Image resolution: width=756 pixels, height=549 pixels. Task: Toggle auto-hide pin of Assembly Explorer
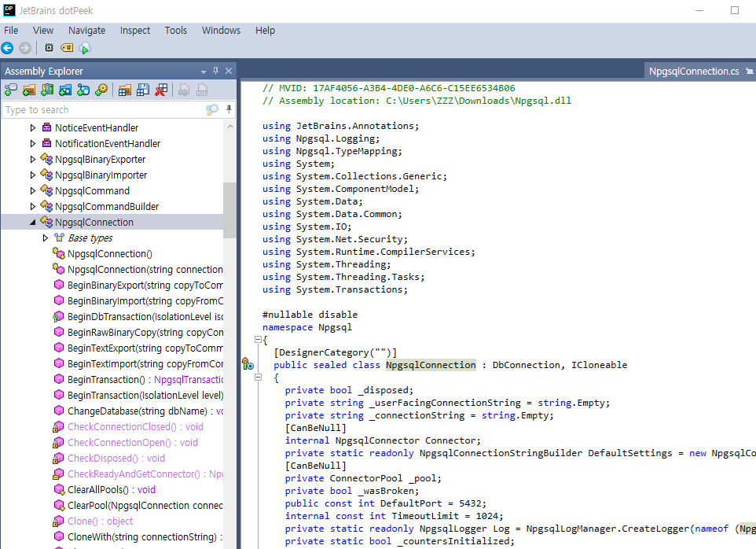pyautogui.click(x=215, y=71)
